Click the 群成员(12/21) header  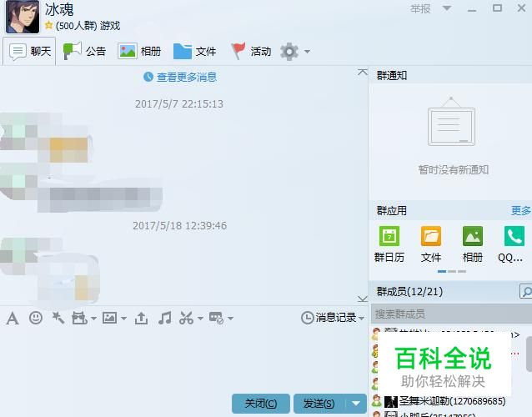409,291
